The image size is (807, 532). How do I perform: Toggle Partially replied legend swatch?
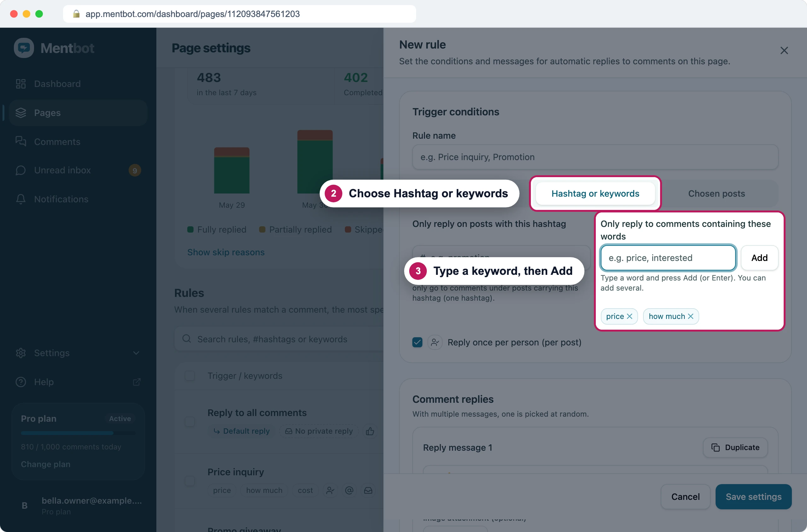click(262, 230)
